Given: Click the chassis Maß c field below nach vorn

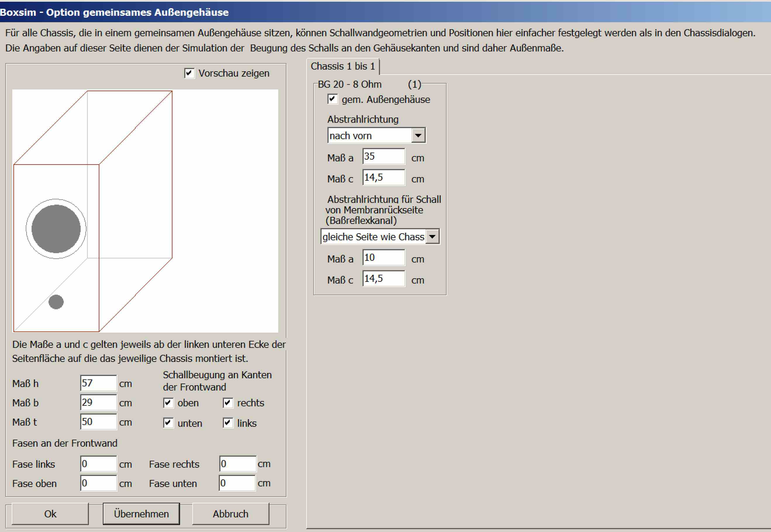Looking at the screenshot, I should click(384, 177).
